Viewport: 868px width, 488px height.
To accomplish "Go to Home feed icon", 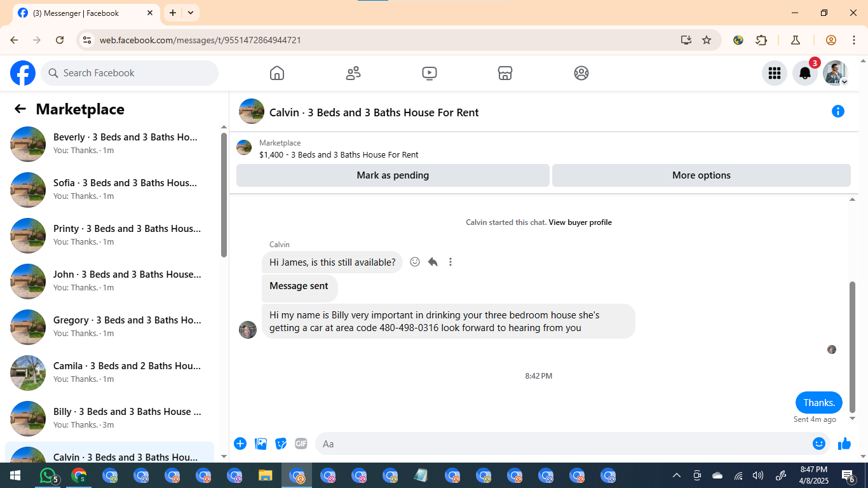I will (x=277, y=73).
